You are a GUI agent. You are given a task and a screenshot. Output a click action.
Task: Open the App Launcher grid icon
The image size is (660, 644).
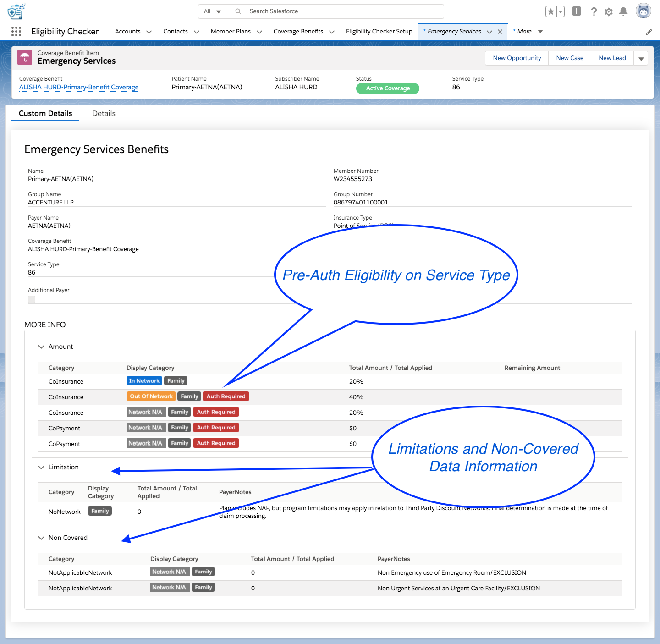(16, 31)
